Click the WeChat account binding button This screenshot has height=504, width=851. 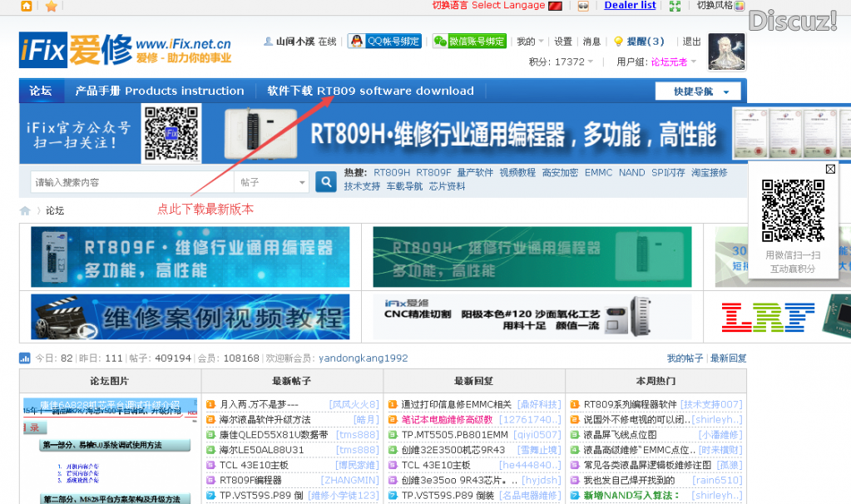[469, 42]
